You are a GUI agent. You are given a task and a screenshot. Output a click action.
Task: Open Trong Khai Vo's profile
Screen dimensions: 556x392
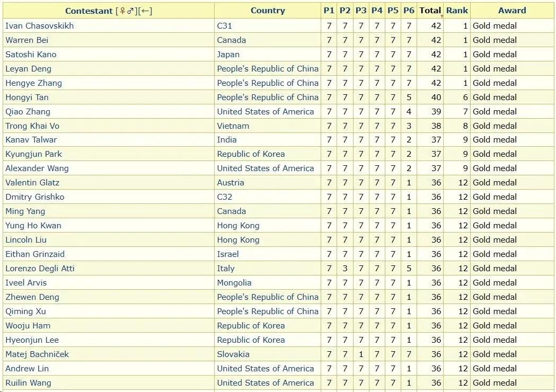pyautogui.click(x=32, y=126)
